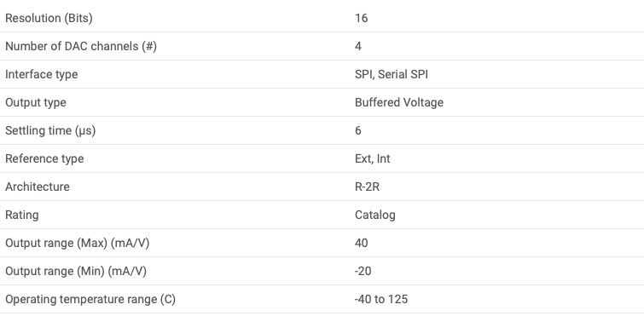Select the DAC channels value 4
The width and height of the screenshot is (644, 316).
pyautogui.click(x=358, y=46)
